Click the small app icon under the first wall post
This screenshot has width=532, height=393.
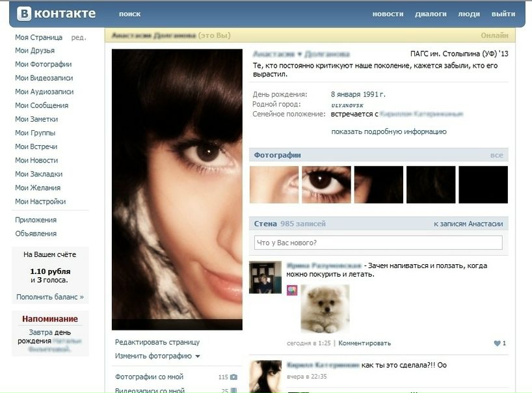tap(292, 290)
